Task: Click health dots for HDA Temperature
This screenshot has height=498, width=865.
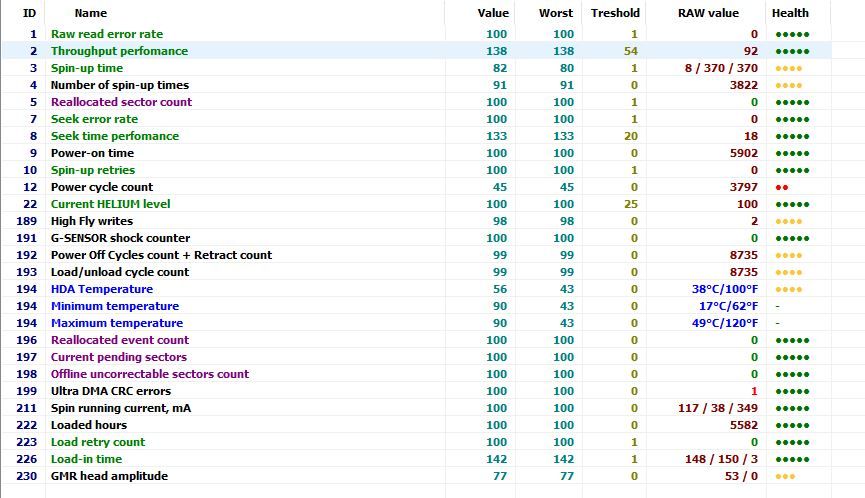Action: pyautogui.click(x=789, y=290)
